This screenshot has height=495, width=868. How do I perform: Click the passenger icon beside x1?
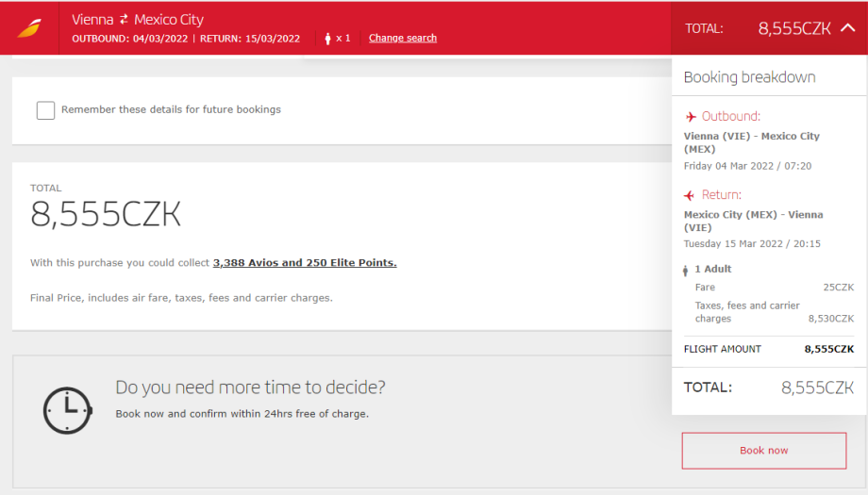click(328, 39)
